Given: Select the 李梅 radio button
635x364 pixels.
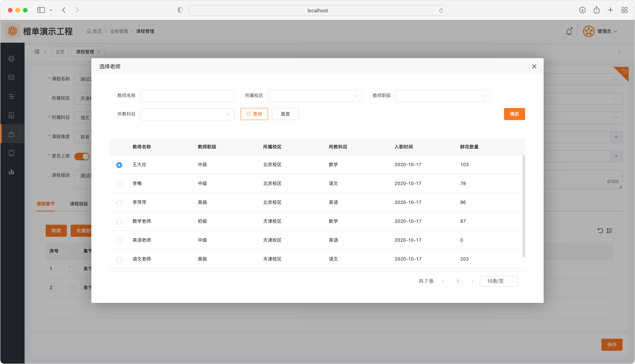Looking at the screenshot, I should 119,184.
